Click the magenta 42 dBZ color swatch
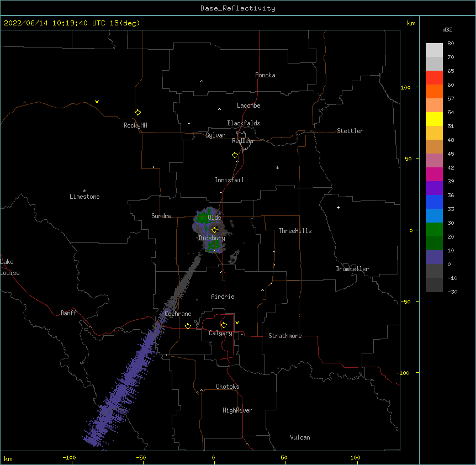The image size is (476, 465). pos(434,174)
